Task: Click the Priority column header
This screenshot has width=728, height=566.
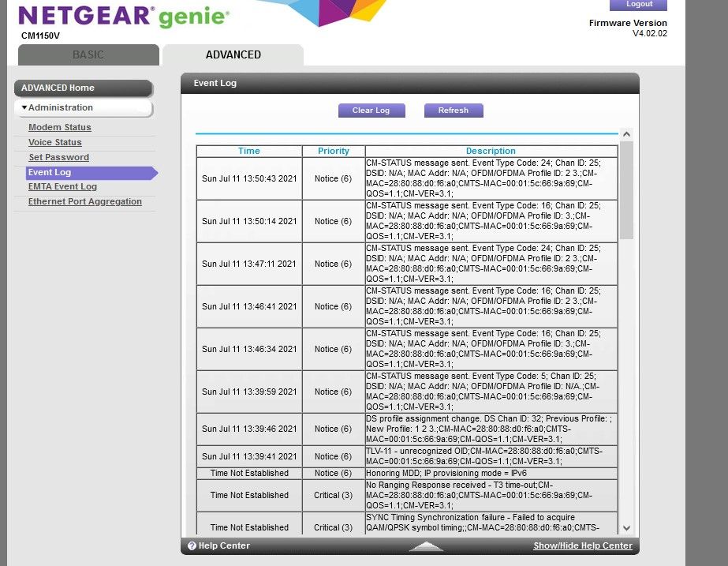Action: pos(334,151)
